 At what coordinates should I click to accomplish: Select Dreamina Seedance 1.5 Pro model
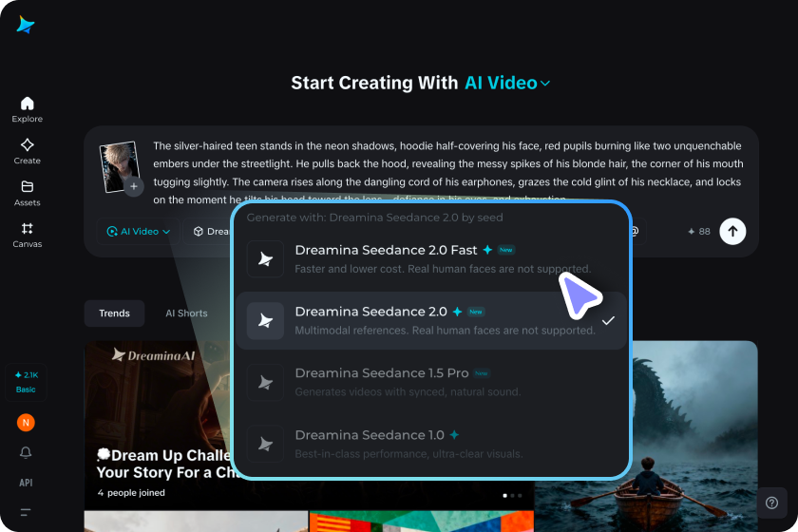tap(431, 382)
